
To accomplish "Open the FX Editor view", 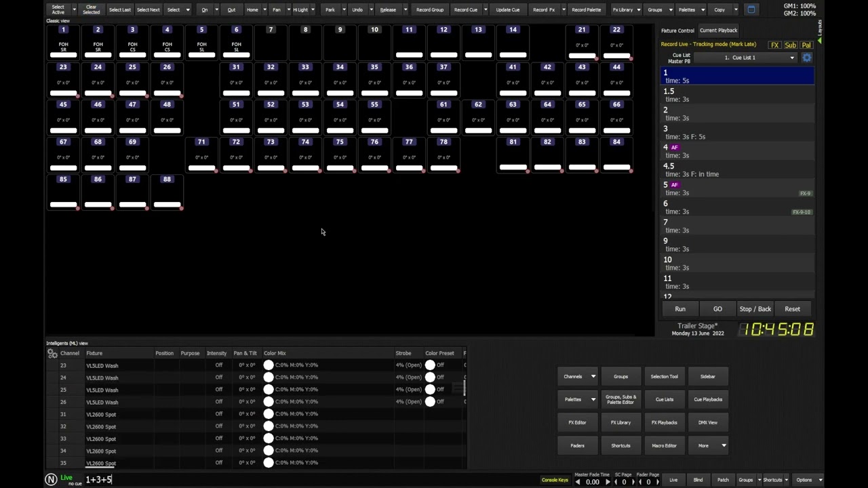I will (577, 422).
